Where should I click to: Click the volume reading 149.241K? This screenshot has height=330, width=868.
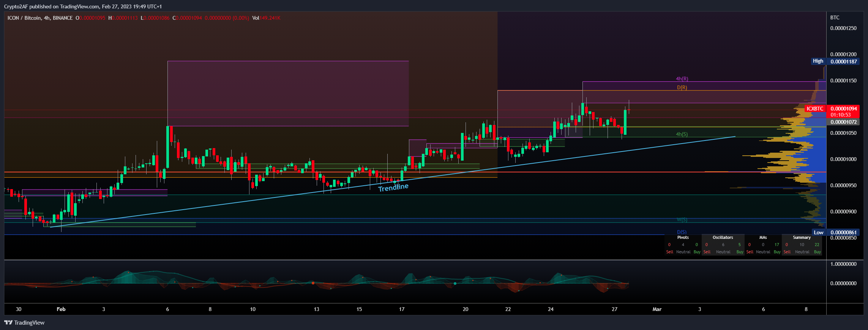click(x=270, y=18)
